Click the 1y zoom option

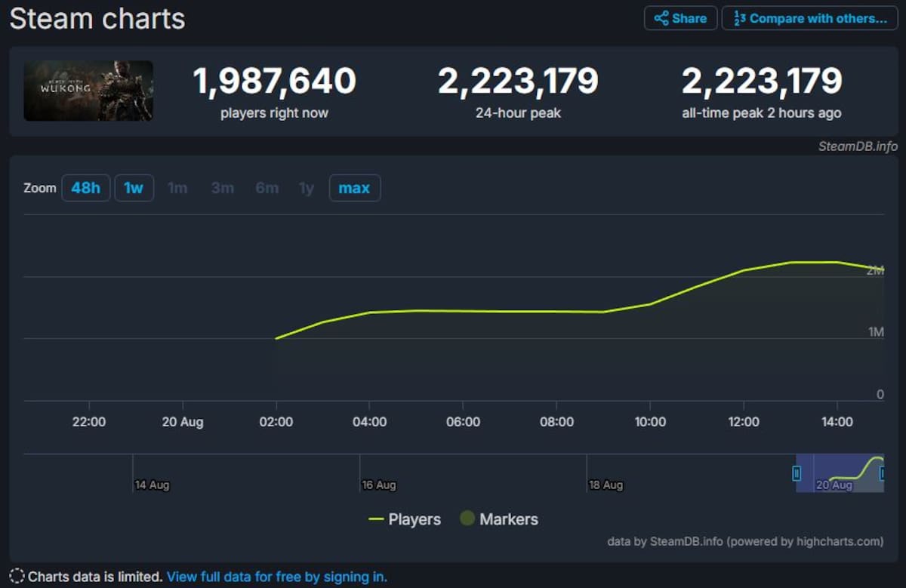click(306, 188)
